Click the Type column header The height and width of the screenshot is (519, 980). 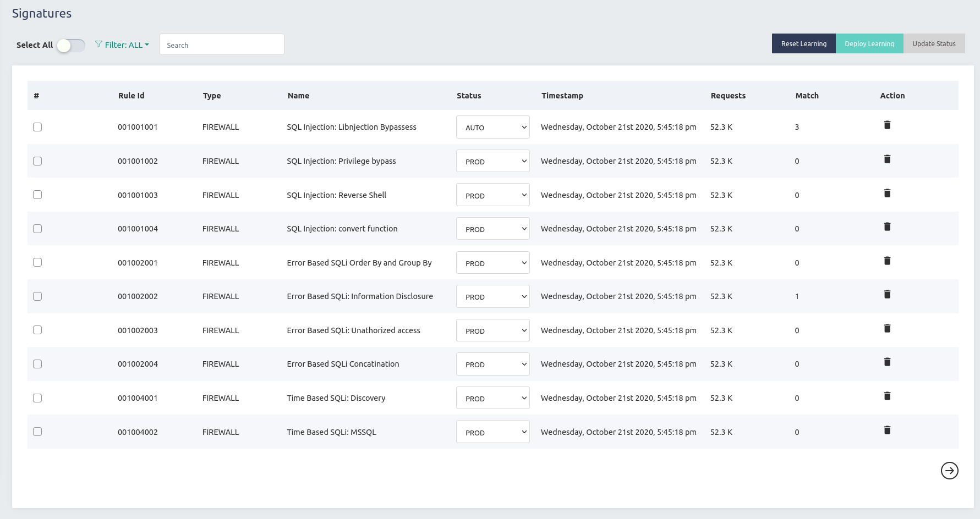[x=212, y=96]
